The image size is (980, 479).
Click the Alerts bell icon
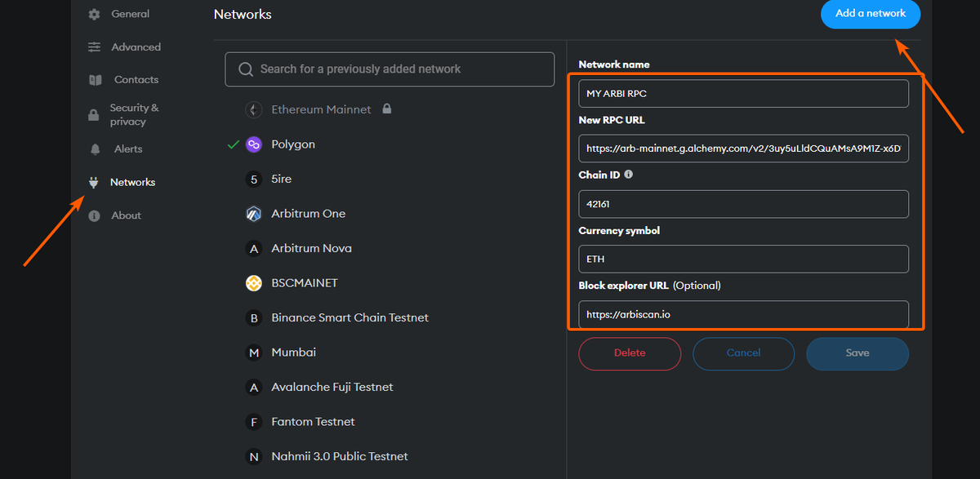tap(96, 149)
